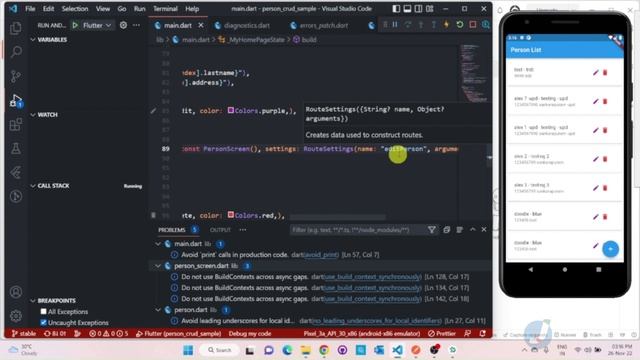
Task: Tap the Android home navigation button
Action: 565,269
